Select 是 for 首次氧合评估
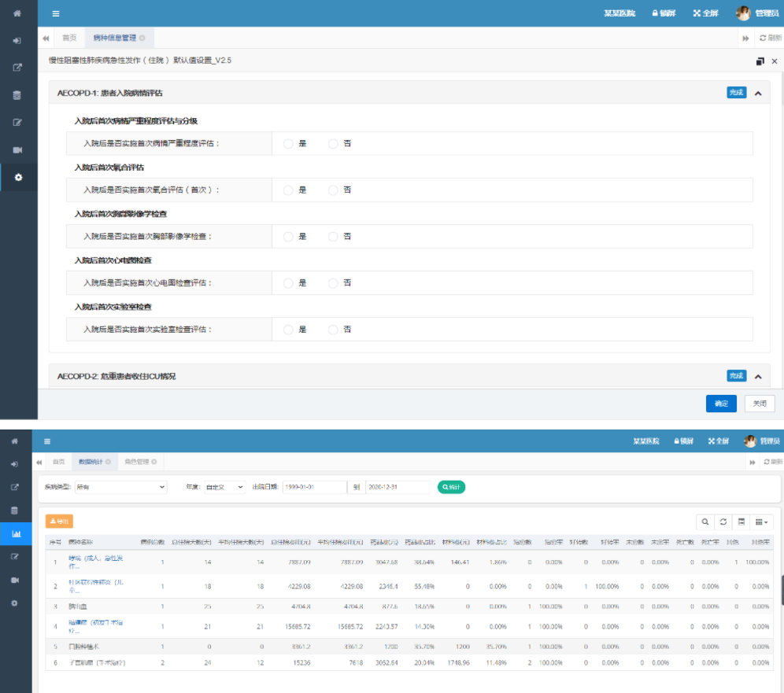 coord(288,190)
